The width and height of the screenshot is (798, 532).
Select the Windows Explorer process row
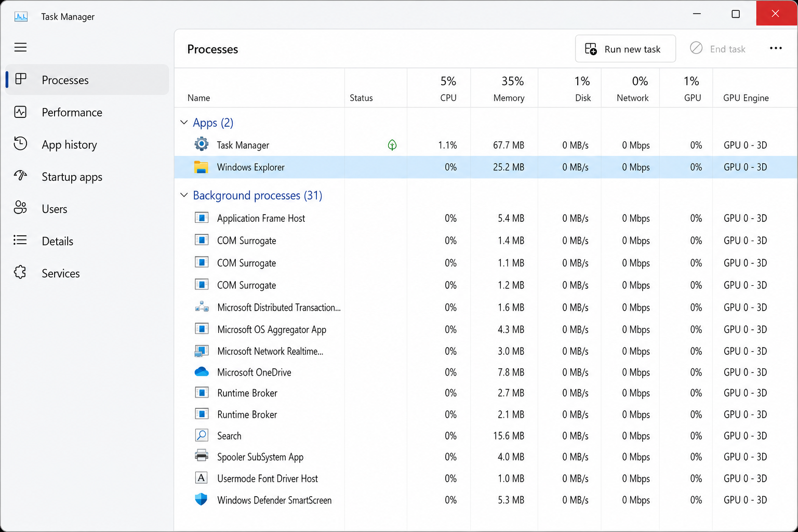[x=486, y=167]
